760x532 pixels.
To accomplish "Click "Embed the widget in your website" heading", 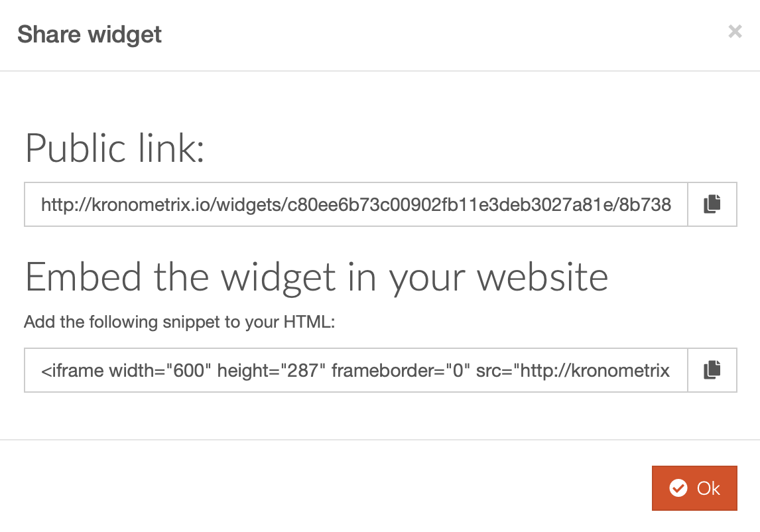I will click(316, 277).
